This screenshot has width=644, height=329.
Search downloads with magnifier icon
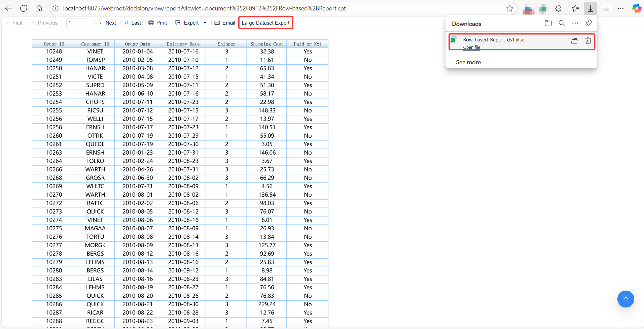coord(562,23)
